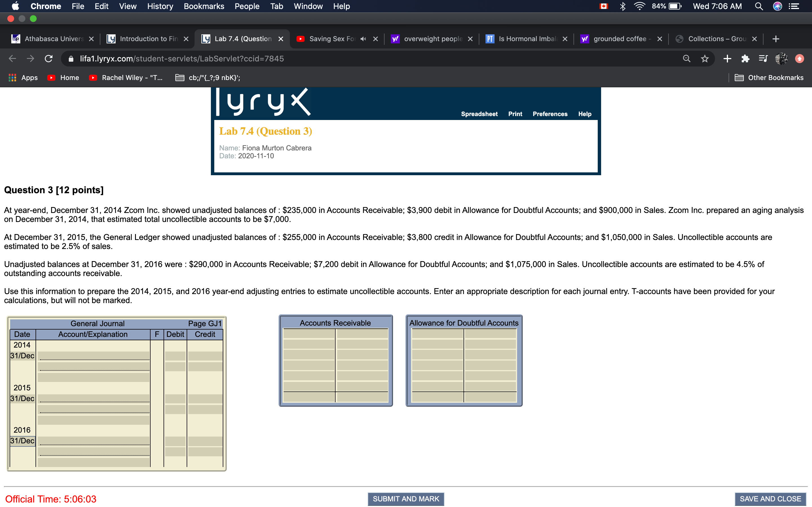Bookmark this page using the star icon

click(x=705, y=59)
